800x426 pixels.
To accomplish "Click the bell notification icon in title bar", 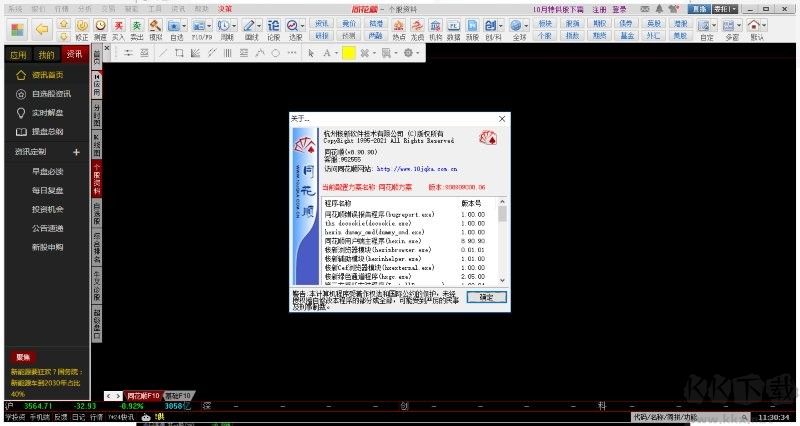I will (x=659, y=9).
